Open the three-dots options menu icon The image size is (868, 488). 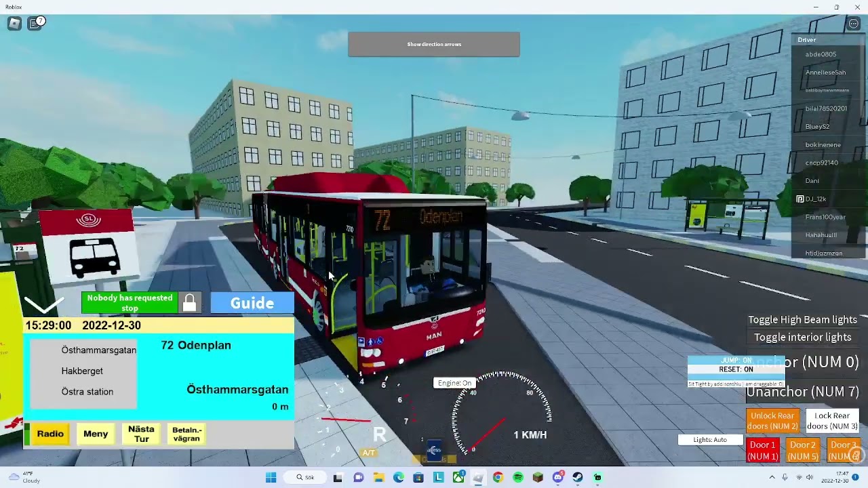tap(854, 24)
